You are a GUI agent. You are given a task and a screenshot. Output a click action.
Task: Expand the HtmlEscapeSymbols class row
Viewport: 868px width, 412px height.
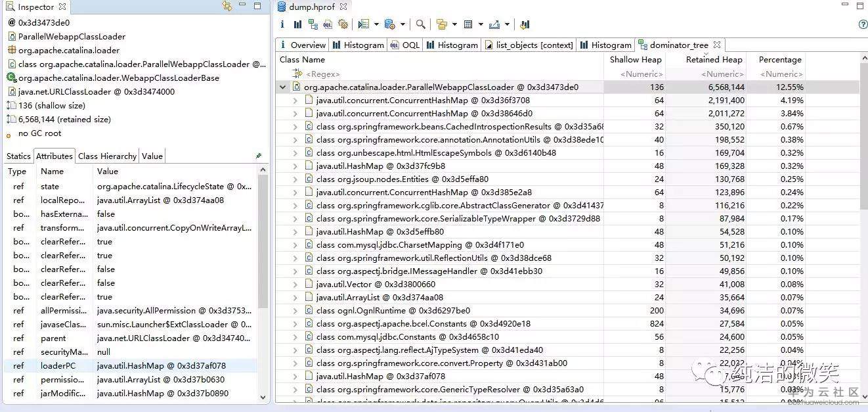click(x=295, y=152)
